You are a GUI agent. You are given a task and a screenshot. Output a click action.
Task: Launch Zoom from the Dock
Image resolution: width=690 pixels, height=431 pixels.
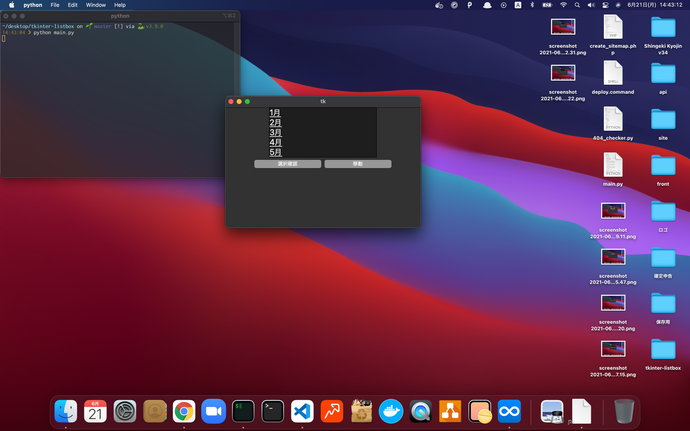pos(213,410)
